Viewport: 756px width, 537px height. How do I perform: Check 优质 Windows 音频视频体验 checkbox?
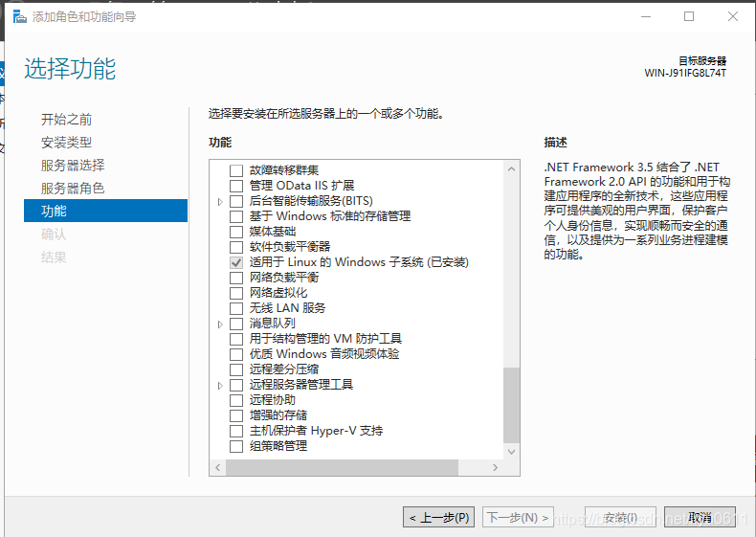coord(236,354)
